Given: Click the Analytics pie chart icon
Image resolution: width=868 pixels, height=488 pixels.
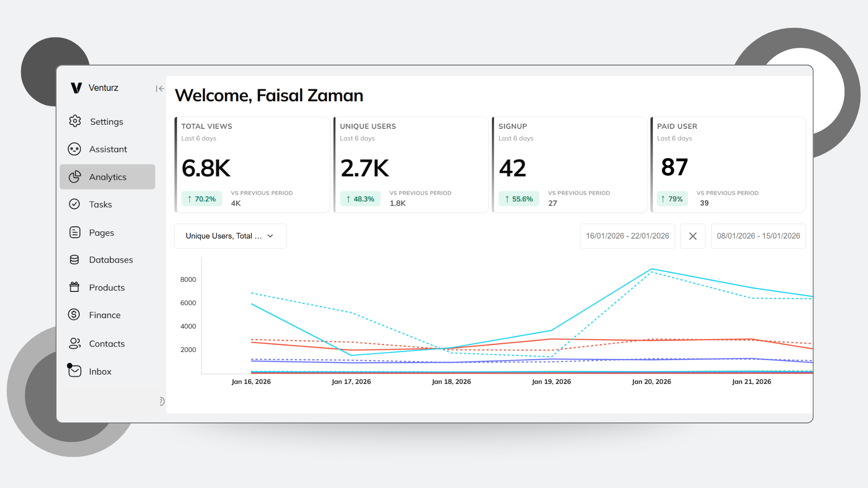Looking at the screenshot, I should pos(75,177).
